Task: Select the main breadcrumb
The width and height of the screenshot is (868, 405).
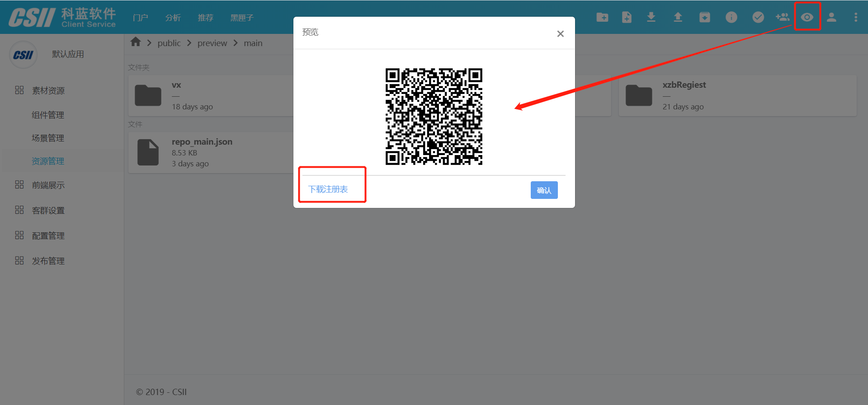Action: pos(253,43)
